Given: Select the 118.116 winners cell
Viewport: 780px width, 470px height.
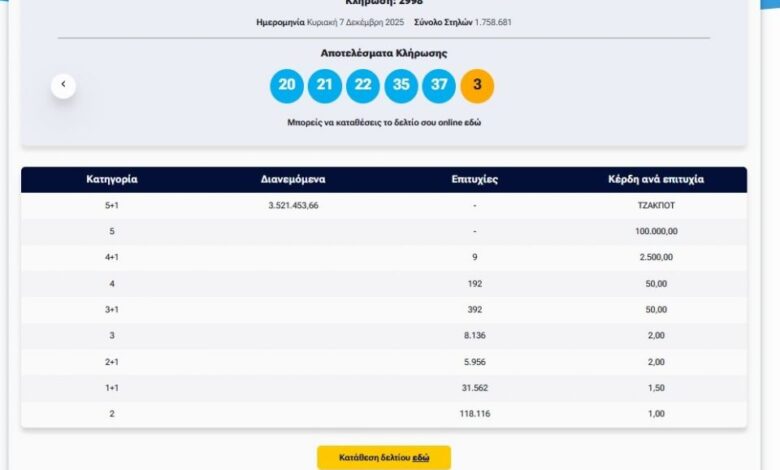Looking at the screenshot, I should click(474, 413).
